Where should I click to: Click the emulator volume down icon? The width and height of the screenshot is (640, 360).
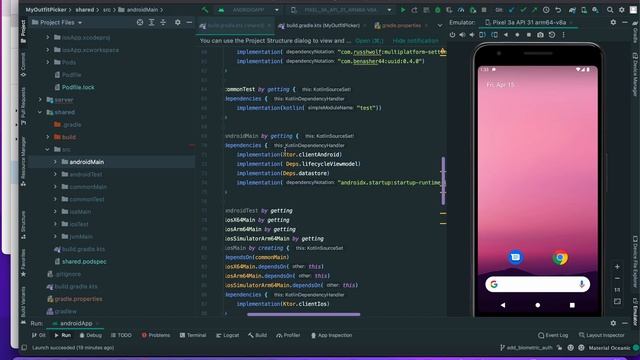(472, 35)
